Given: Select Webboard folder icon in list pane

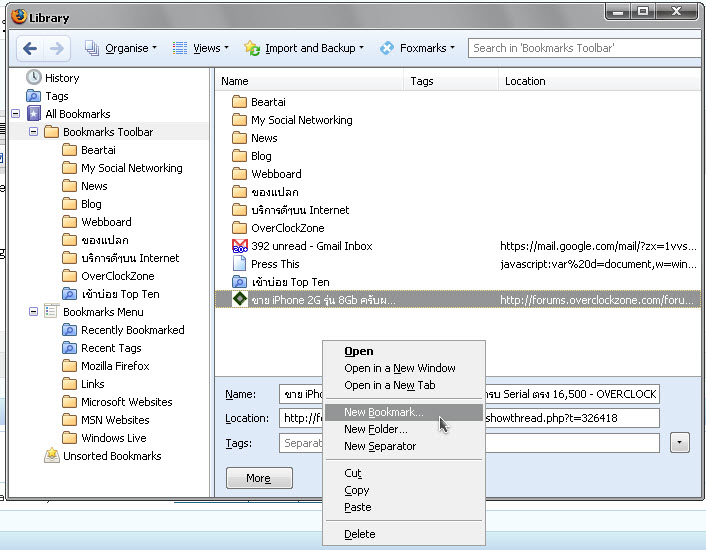Looking at the screenshot, I should [x=240, y=174].
